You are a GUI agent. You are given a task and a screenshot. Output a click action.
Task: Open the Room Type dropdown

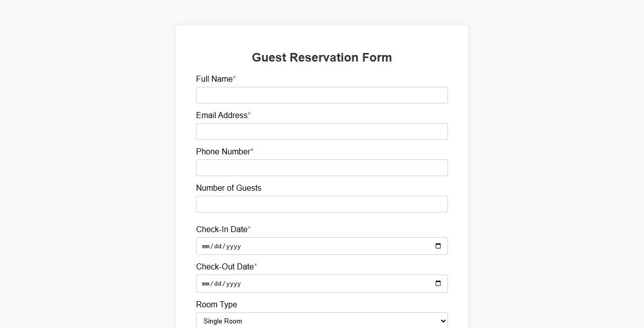[322, 321]
